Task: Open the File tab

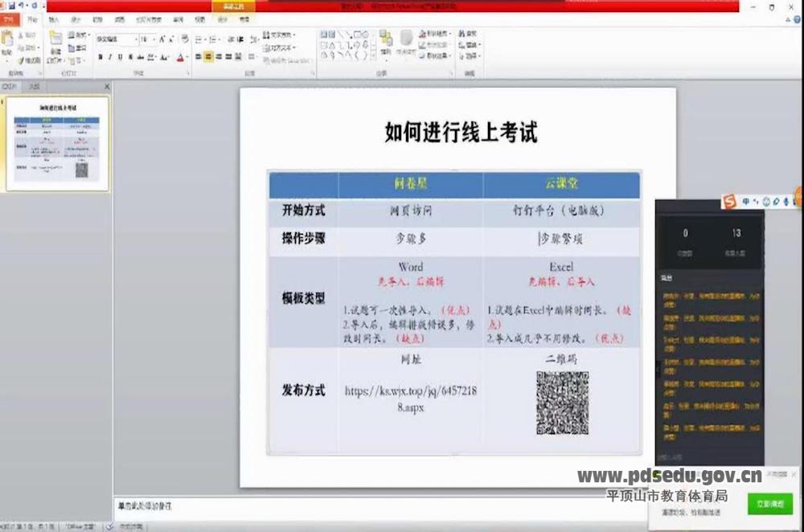Action: pyautogui.click(x=11, y=18)
